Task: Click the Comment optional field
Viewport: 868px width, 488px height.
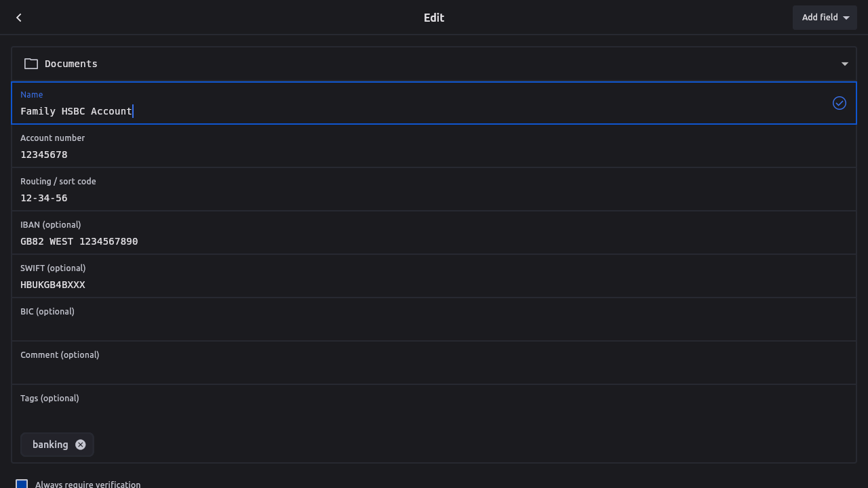Action: [434, 370]
